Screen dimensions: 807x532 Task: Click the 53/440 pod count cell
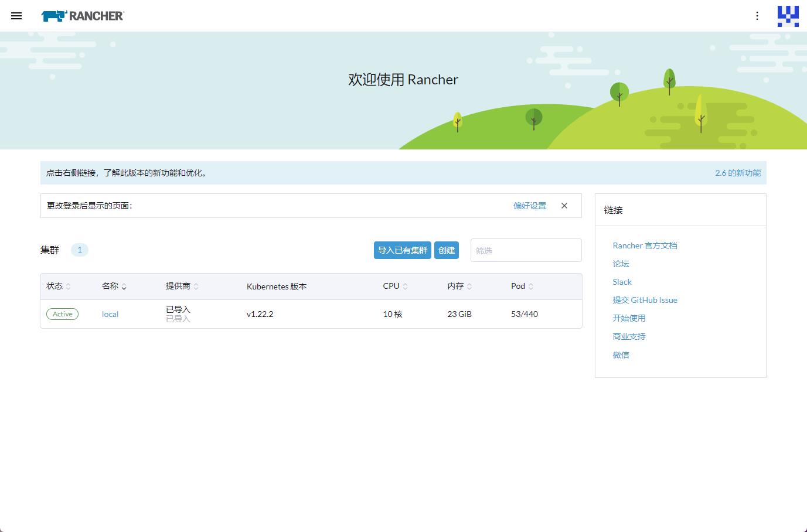tap(525, 314)
